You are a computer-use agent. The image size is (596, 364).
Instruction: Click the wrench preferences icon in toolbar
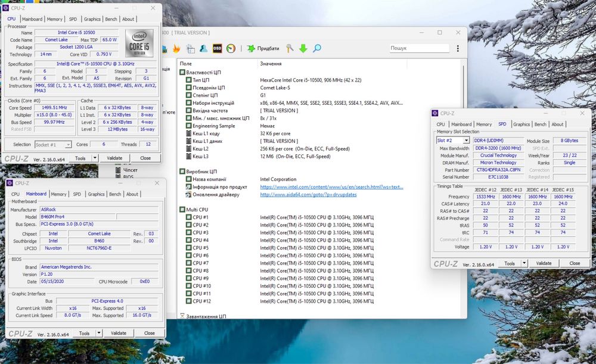[x=290, y=48]
